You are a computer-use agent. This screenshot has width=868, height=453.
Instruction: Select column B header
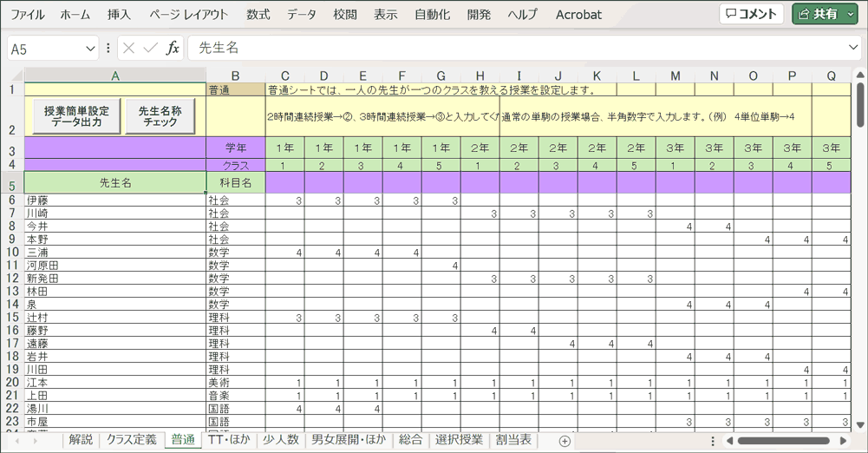(x=236, y=75)
